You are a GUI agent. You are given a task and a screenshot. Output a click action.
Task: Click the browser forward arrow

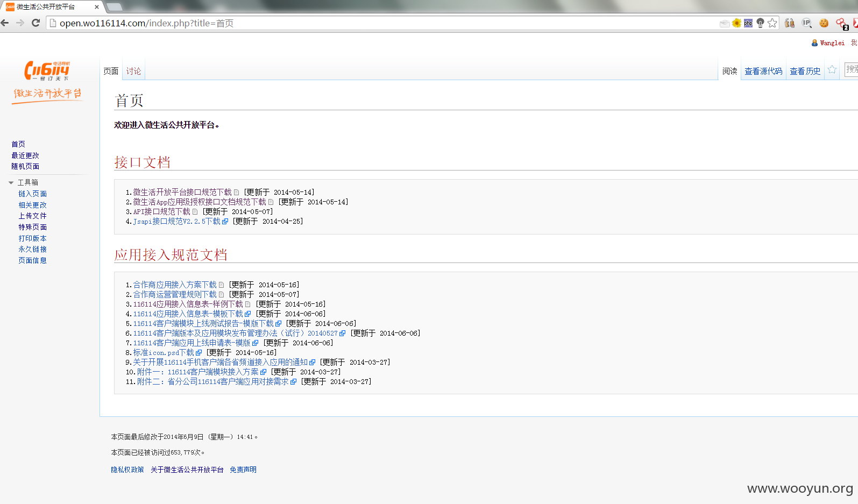pyautogui.click(x=20, y=23)
